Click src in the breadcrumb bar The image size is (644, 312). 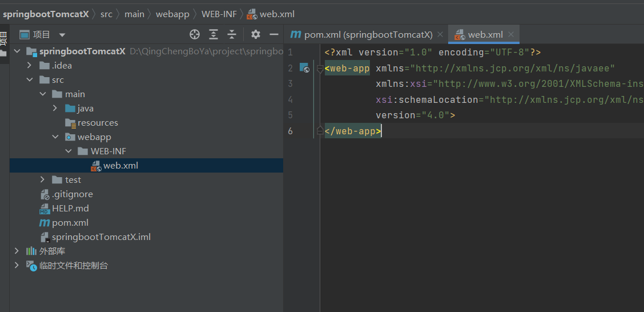click(106, 14)
